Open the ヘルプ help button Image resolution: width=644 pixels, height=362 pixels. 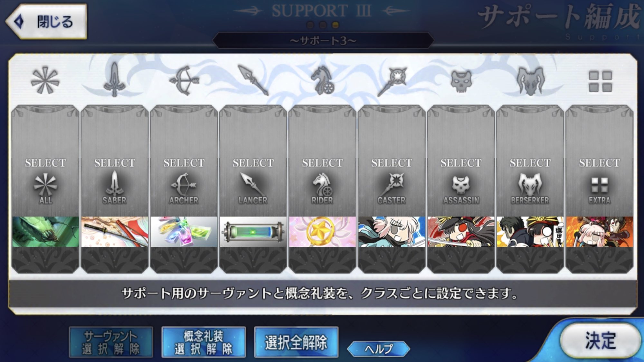(379, 349)
